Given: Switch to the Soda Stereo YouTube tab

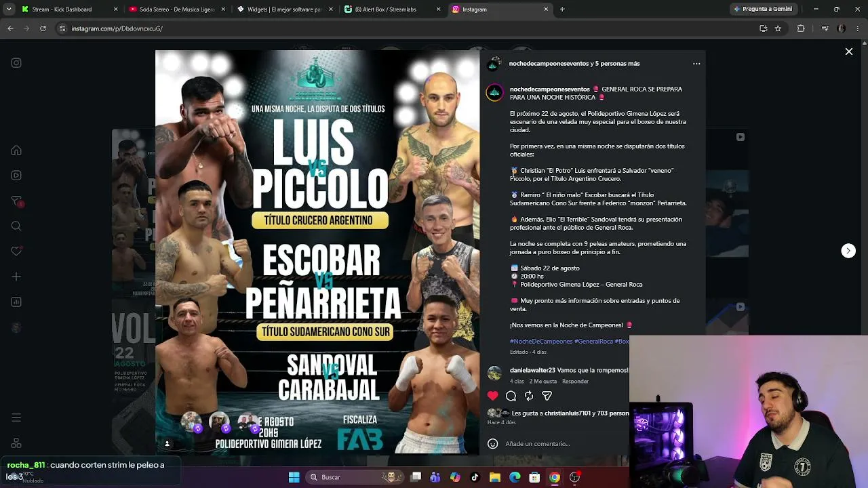Looking at the screenshot, I should pyautogui.click(x=178, y=9).
